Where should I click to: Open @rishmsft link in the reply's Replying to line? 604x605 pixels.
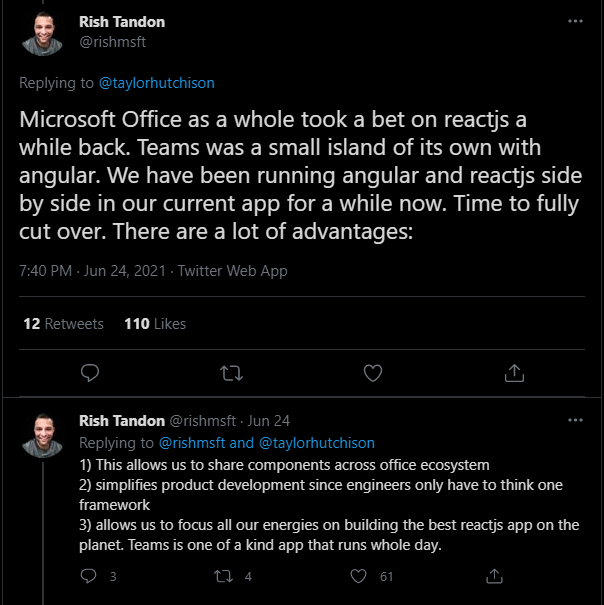(x=192, y=443)
